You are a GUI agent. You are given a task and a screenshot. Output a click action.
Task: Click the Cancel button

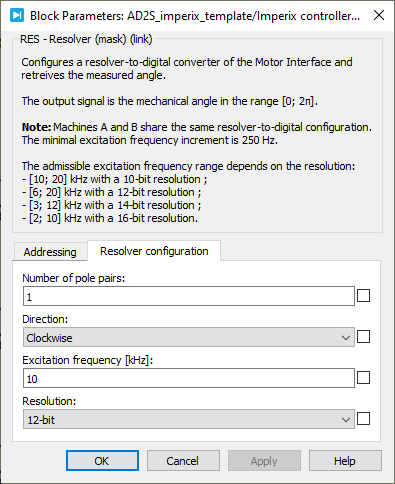[183, 461]
